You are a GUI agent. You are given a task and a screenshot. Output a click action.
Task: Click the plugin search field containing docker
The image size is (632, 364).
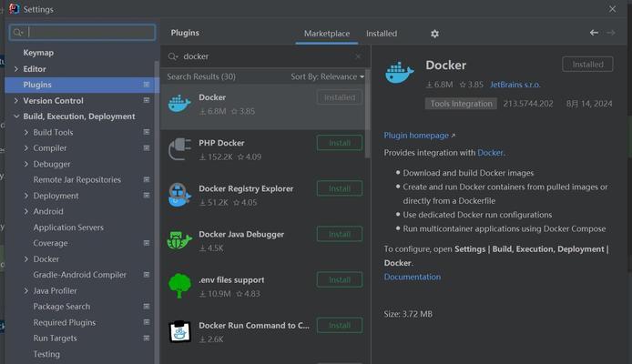tap(265, 56)
